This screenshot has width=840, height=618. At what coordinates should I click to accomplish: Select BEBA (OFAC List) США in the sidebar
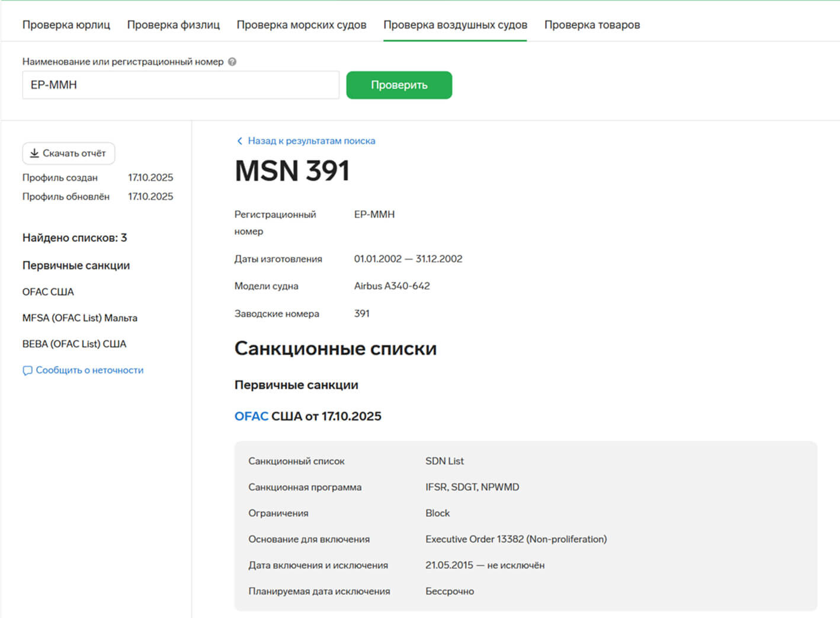(74, 344)
